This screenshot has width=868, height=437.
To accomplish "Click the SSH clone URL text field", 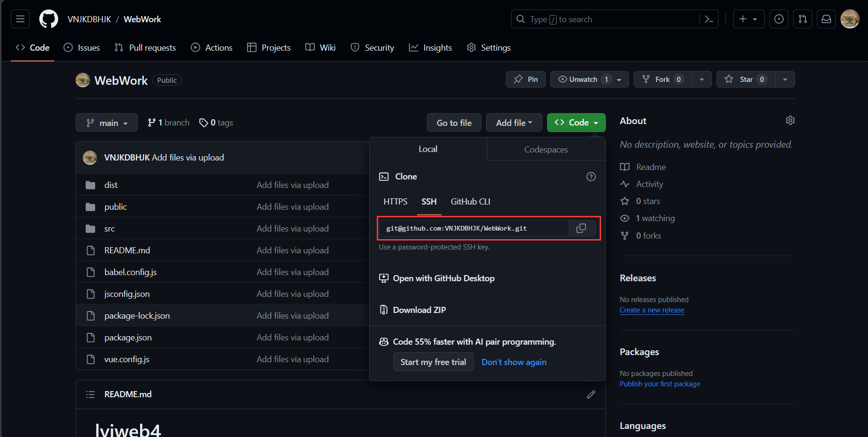I will click(474, 228).
